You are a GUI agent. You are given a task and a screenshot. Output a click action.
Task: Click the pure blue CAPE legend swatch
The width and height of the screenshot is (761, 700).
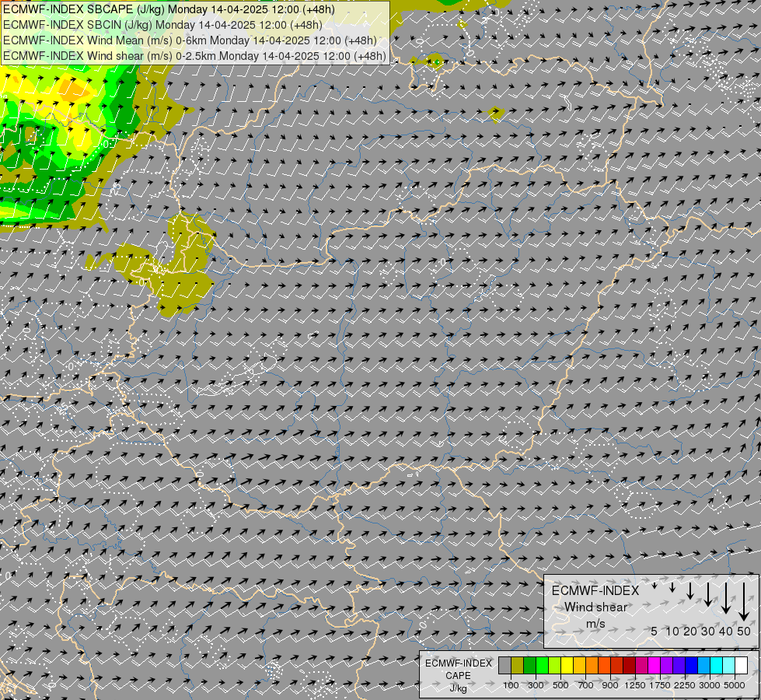691,665
